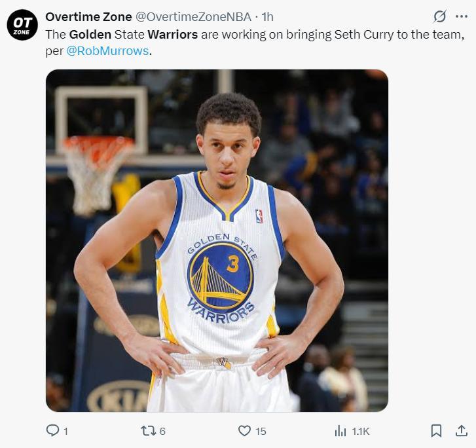Image resolution: width=476 pixels, height=448 pixels.
Task: Click the reply count of 1
Action: pyautogui.click(x=65, y=431)
